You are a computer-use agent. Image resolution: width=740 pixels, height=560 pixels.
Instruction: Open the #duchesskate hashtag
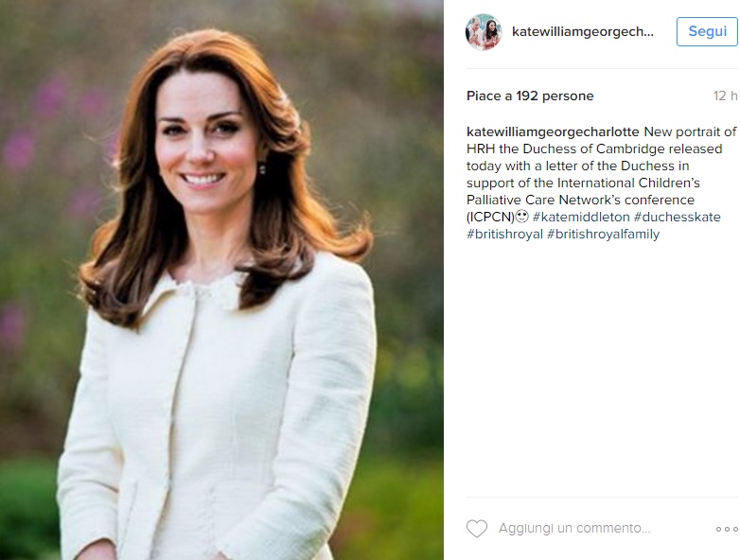click(x=678, y=217)
